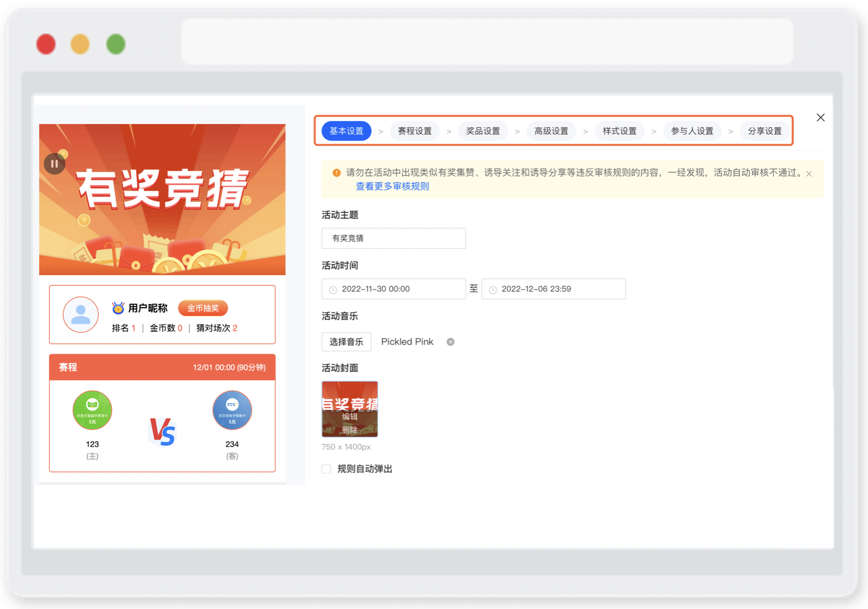Open the end date 2022-12-06 picker

(553, 289)
